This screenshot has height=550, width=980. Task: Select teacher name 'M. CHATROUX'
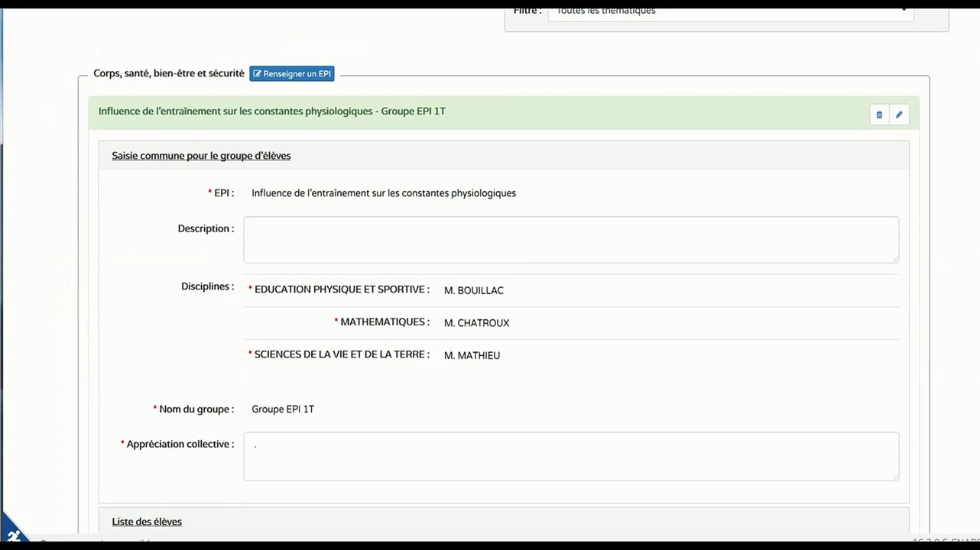[x=477, y=323]
